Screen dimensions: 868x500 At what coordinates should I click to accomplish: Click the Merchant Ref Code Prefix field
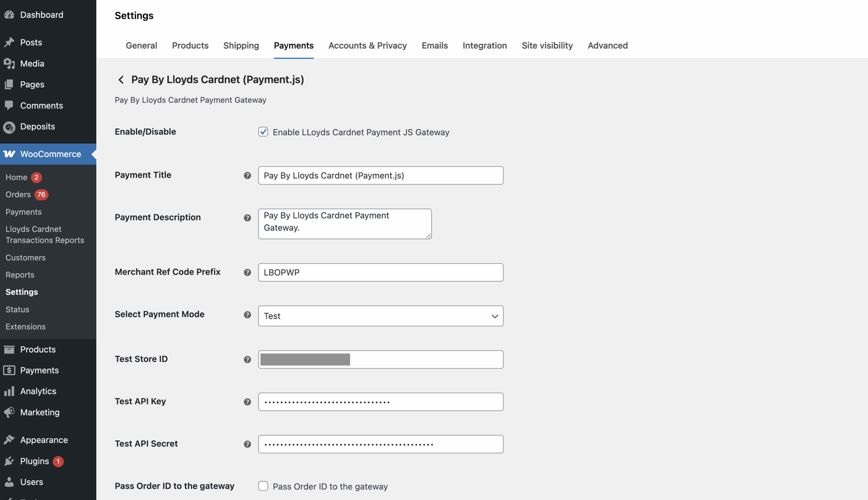coord(381,272)
